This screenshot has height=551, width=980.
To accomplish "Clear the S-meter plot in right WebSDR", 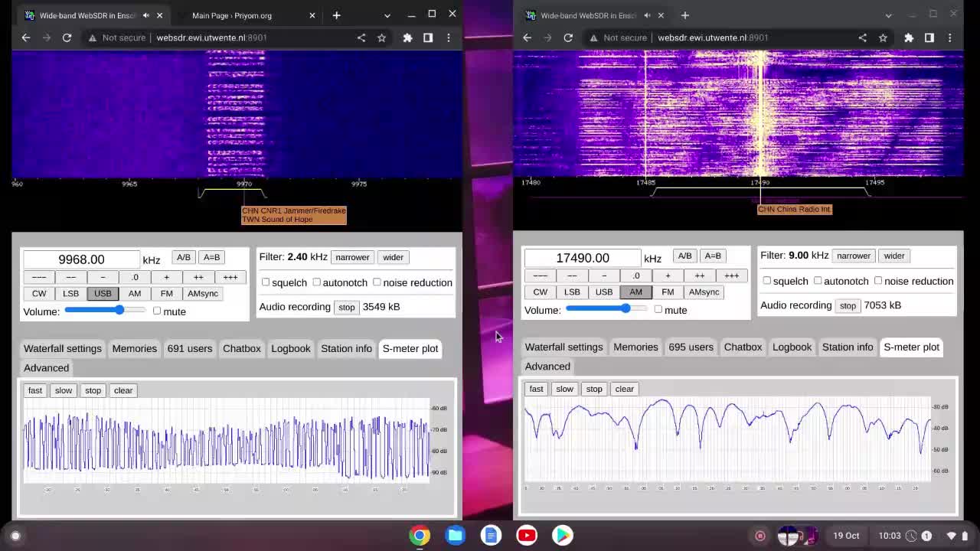I will [624, 389].
